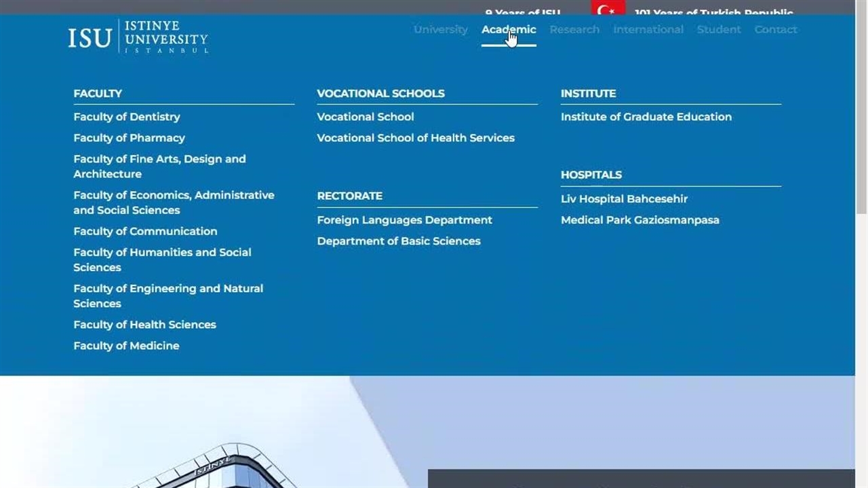Go to the Faculty of Medicine
Image resolution: width=868 pixels, height=488 pixels.
click(x=126, y=346)
